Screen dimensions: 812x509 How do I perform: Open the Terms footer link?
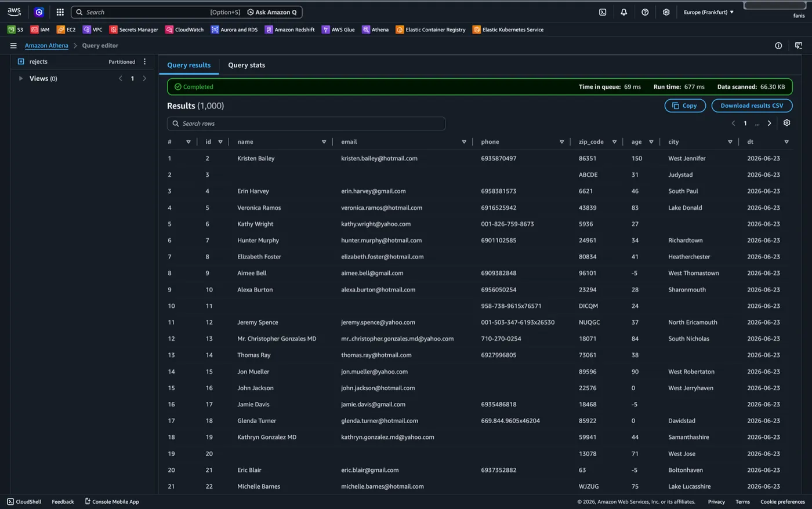point(742,501)
